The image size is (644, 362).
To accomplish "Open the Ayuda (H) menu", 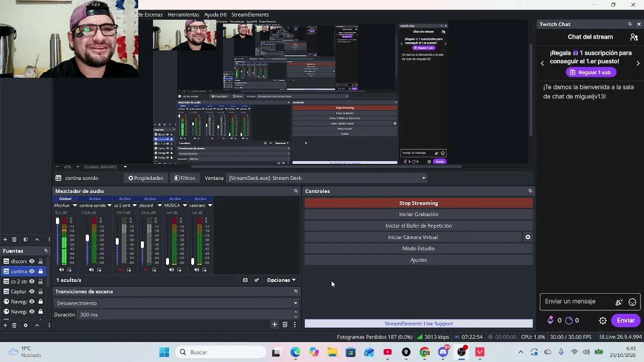I will point(215,15).
